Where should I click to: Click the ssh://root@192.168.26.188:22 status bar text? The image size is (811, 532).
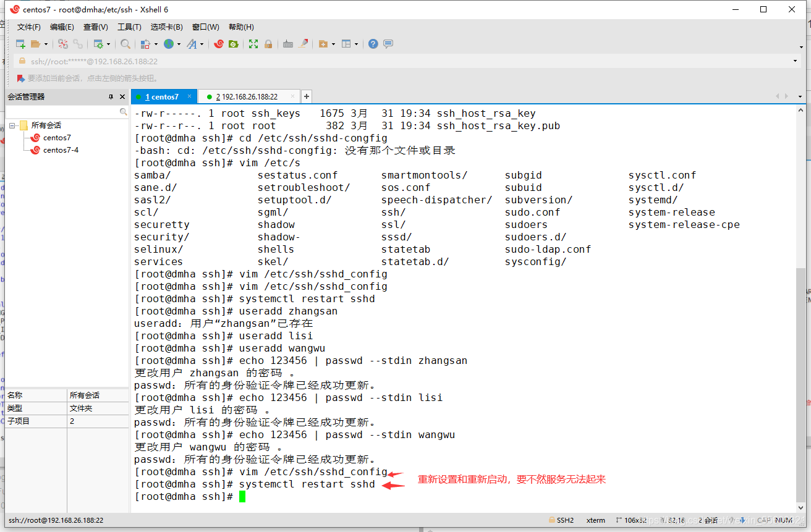(56, 520)
